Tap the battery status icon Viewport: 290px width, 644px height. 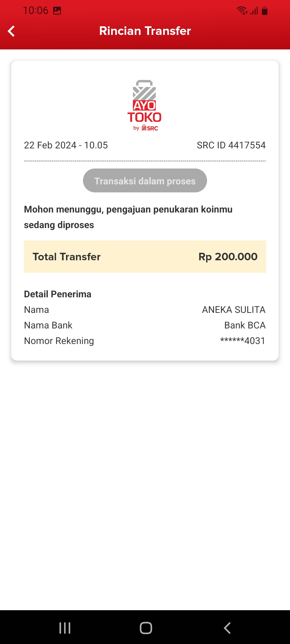pyautogui.click(x=264, y=11)
